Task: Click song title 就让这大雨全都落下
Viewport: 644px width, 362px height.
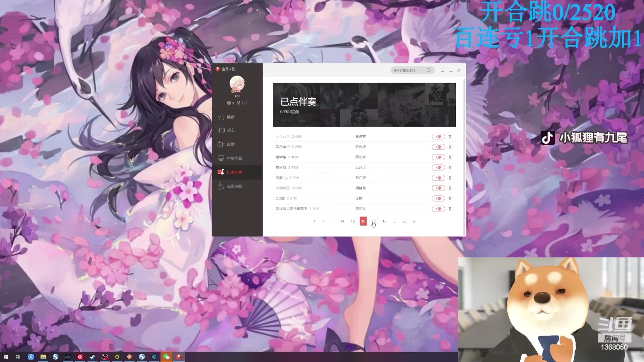Action: (291, 209)
